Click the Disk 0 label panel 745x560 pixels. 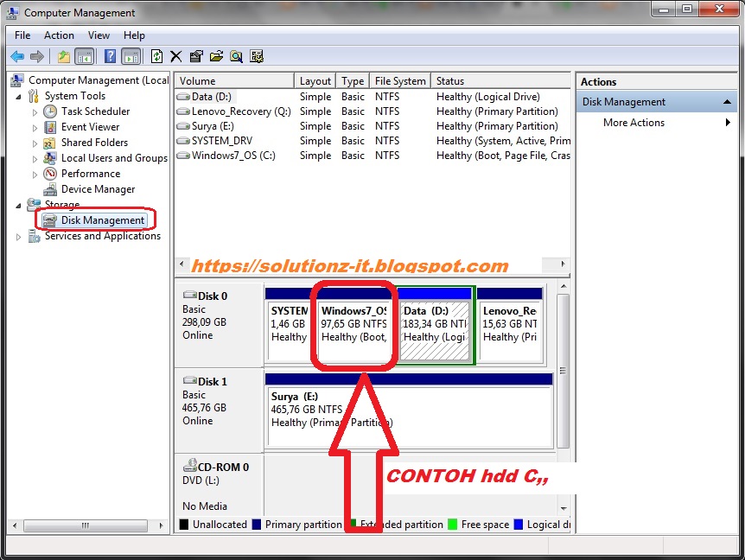pos(219,325)
